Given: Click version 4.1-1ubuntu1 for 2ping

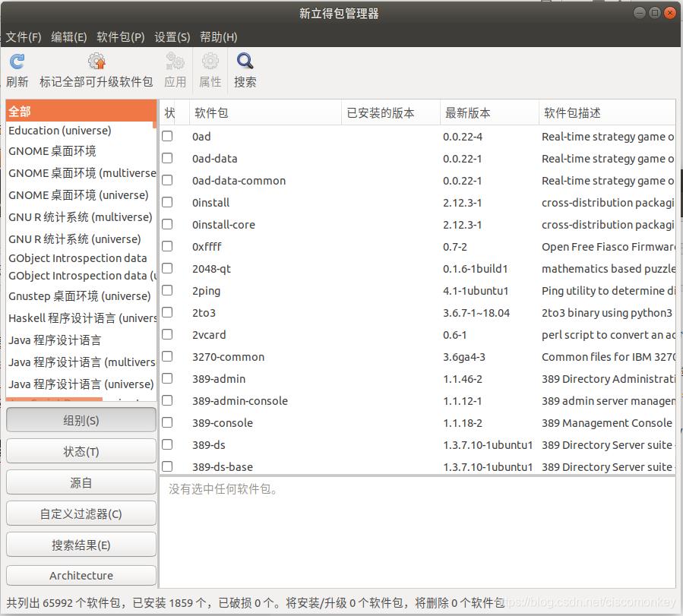Looking at the screenshot, I should pos(476,290).
